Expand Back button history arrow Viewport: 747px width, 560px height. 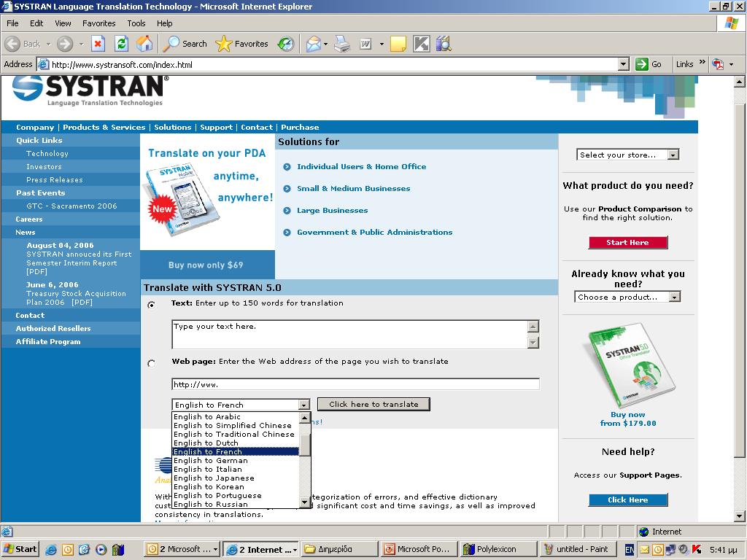tap(48, 44)
